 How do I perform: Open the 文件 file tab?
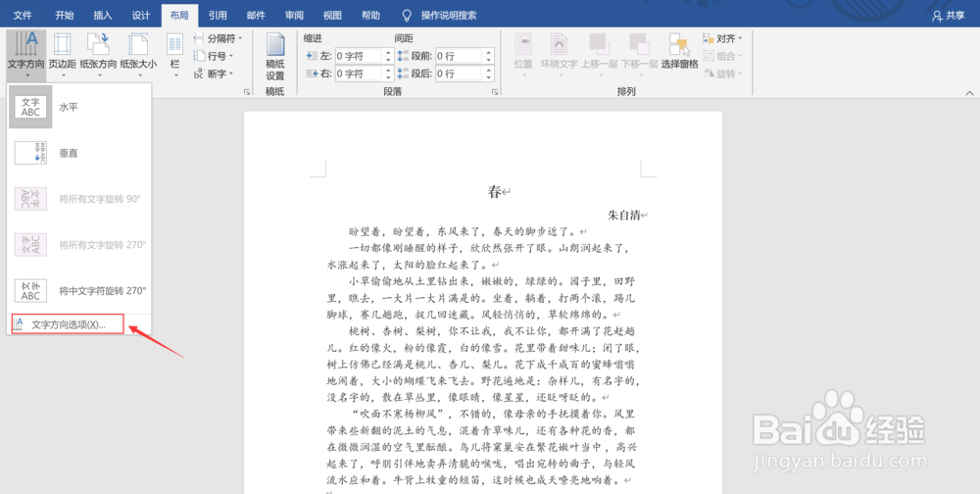23,15
